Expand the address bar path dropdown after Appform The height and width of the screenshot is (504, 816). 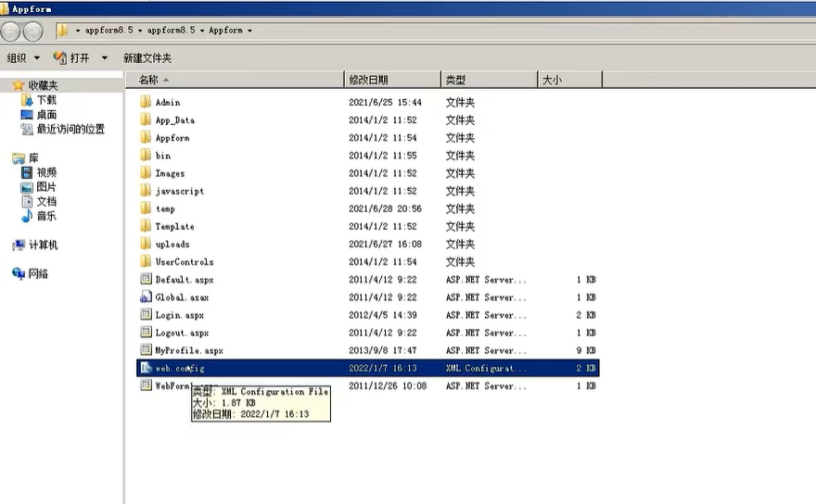249,31
